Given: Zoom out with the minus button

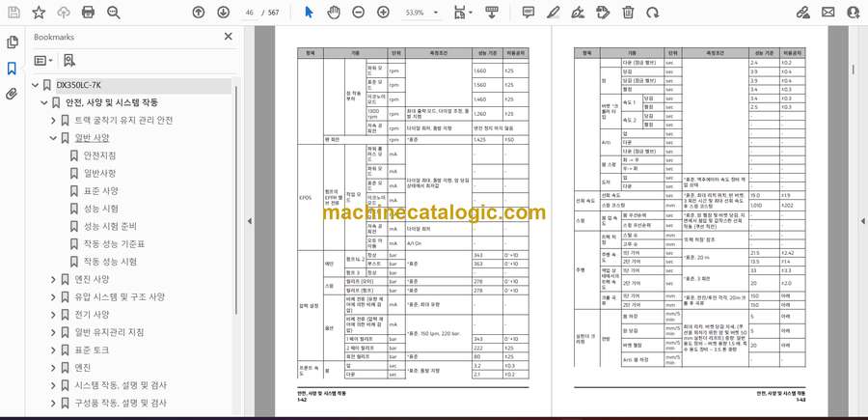Looking at the screenshot, I should point(358,13).
